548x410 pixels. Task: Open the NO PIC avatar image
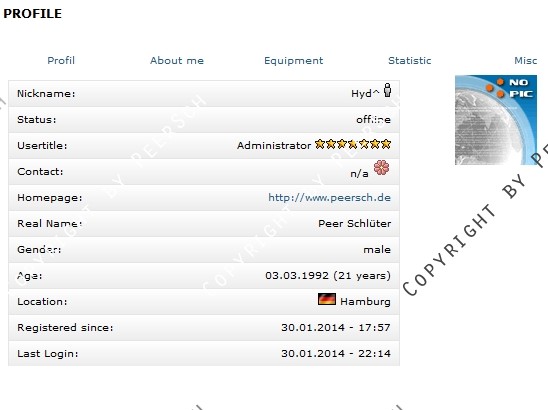point(496,120)
